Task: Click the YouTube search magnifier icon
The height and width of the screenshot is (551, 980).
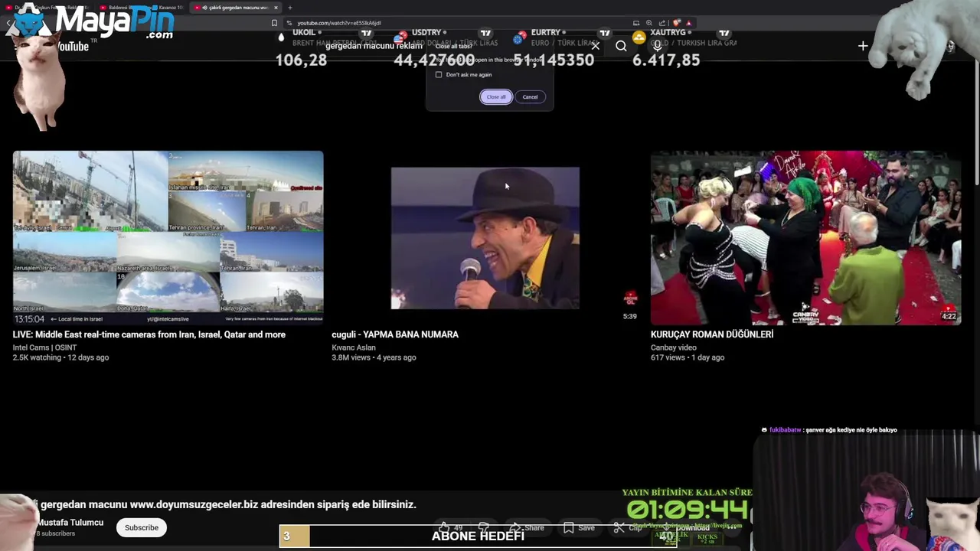Action: (x=621, y=46)
